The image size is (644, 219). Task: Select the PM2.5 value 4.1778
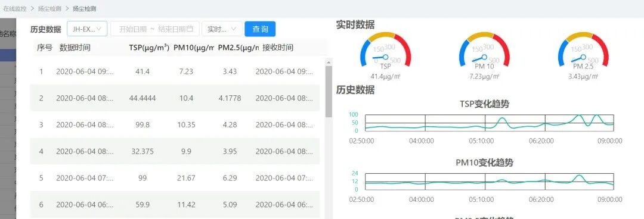coord(230,98)
